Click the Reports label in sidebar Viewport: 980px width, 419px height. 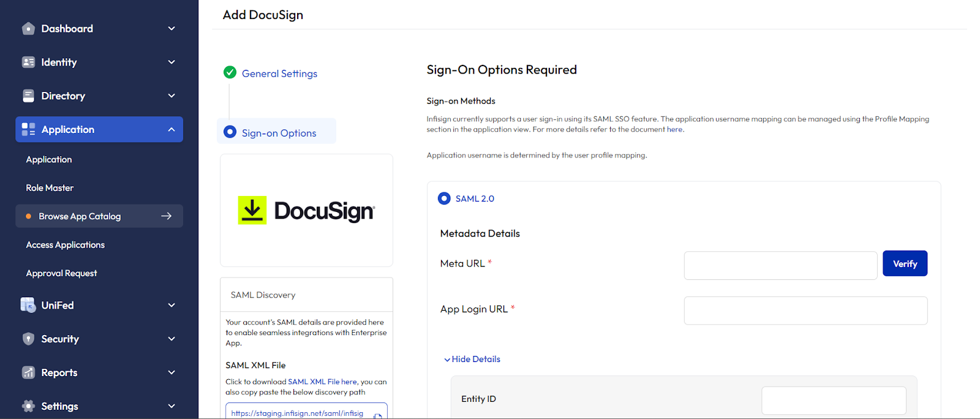[x=59, y=372]
